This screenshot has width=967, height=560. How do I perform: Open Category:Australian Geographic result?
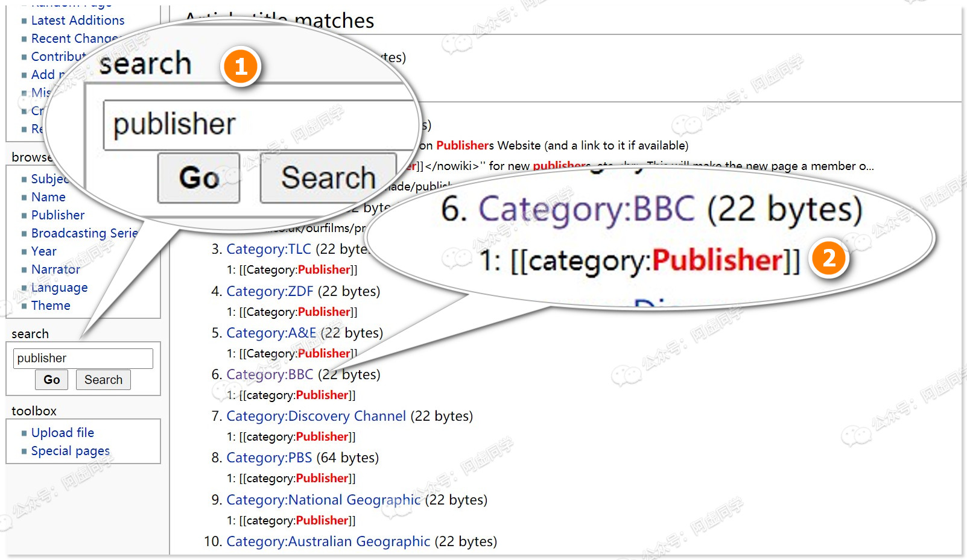328,541
